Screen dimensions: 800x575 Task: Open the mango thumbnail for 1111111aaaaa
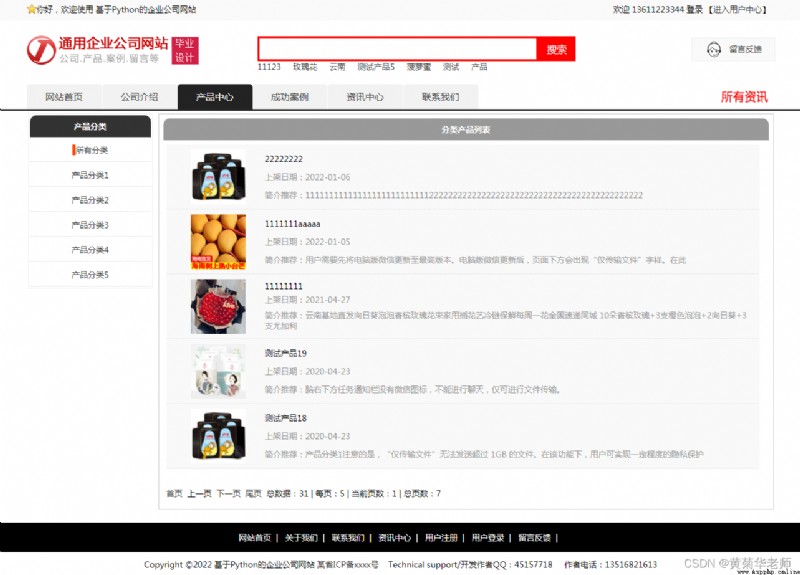tap(218, 242)
